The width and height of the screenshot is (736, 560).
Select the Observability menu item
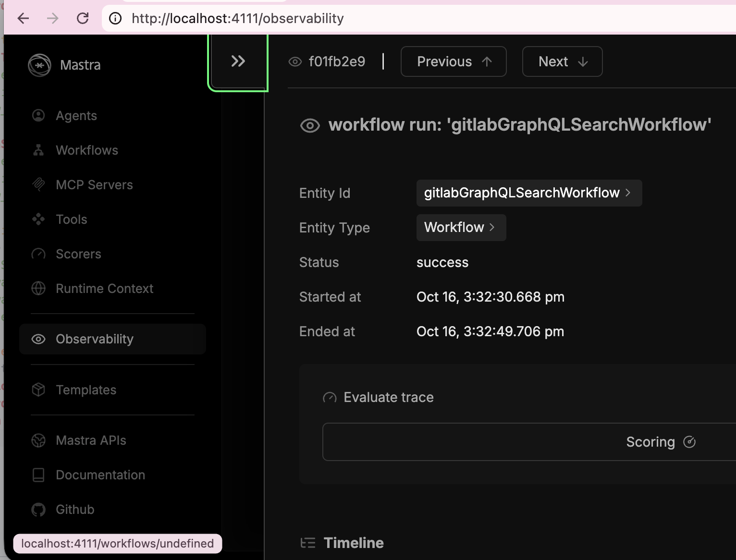(x=112, y=339)
